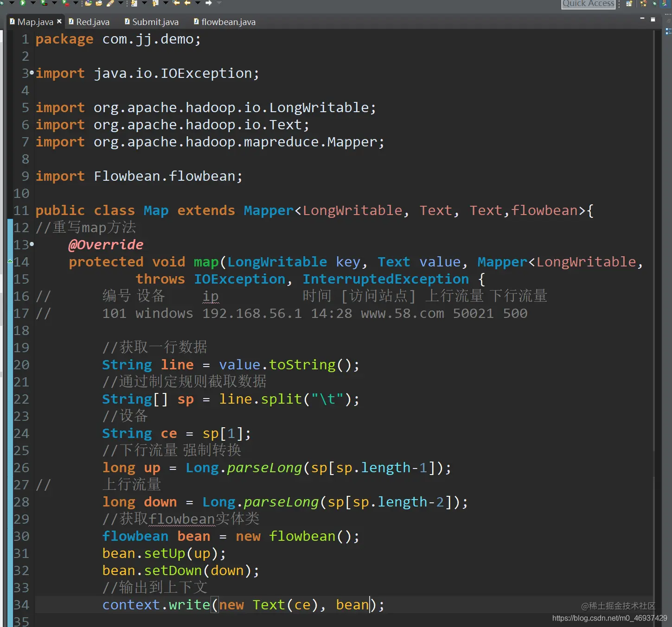Click the pencil Search icon in toolbar
Image resolution: width=672 pixels, height=627 pixels.
[110, 3]
